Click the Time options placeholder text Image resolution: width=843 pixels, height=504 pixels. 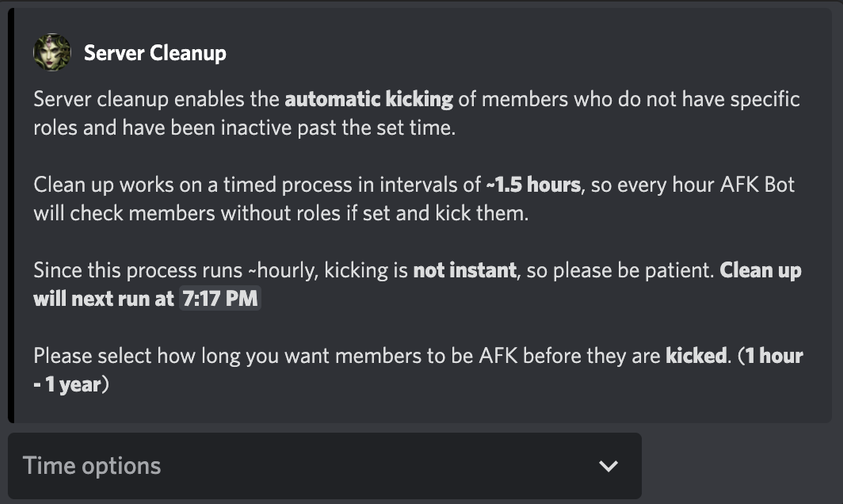[x=91, y=466]
